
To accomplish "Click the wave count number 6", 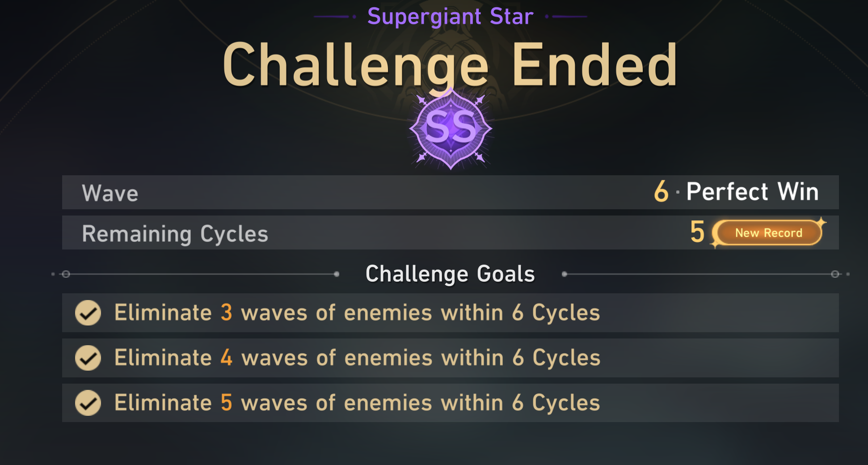I will [x=661, y=191].
